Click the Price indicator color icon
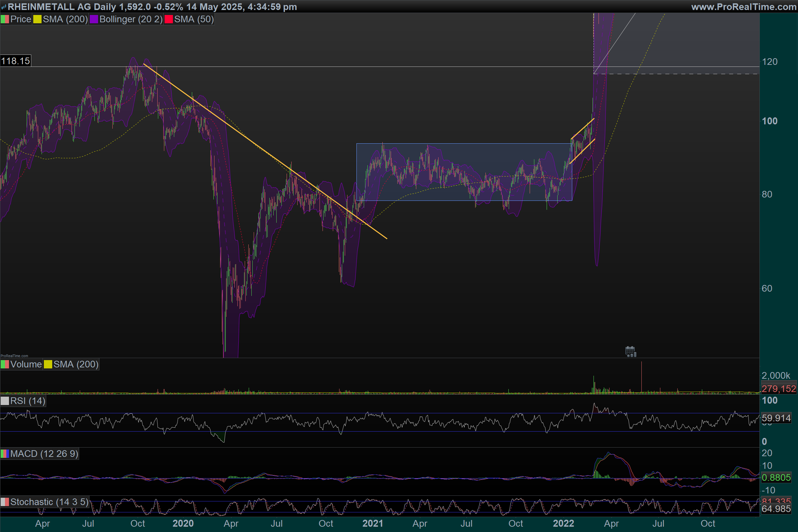798x532 pixels. pyautogui.click(x=5, y=19)
